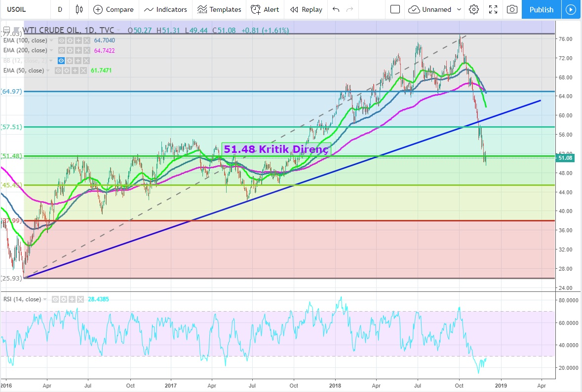Collapse the indicator legend with minus box
The image size is (582, 392).
click(6, 30)
